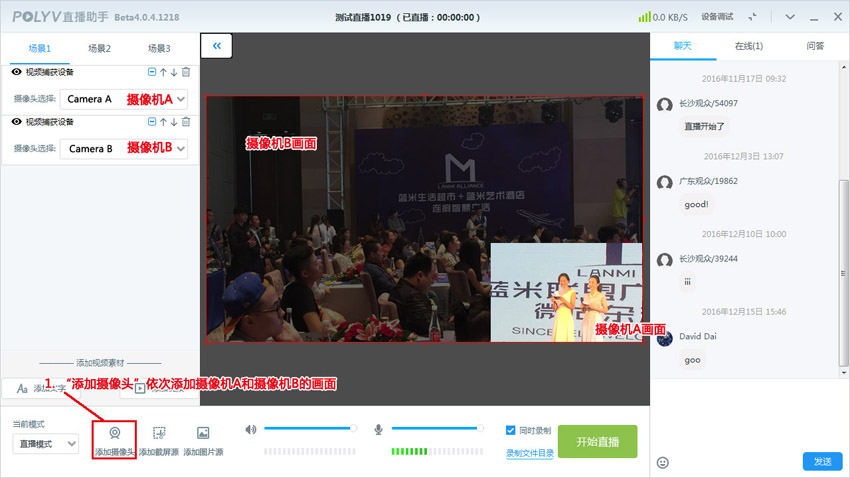Click avatar of 长沙观众/39244
850x478 pixels.
tap(665, 261)
